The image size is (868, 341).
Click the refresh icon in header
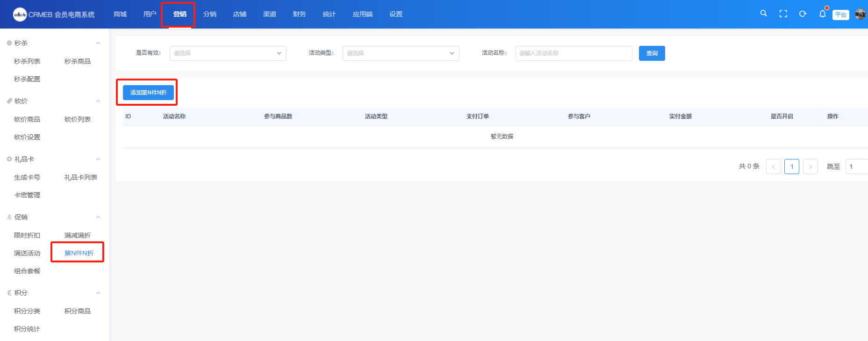tap(803, 14)
